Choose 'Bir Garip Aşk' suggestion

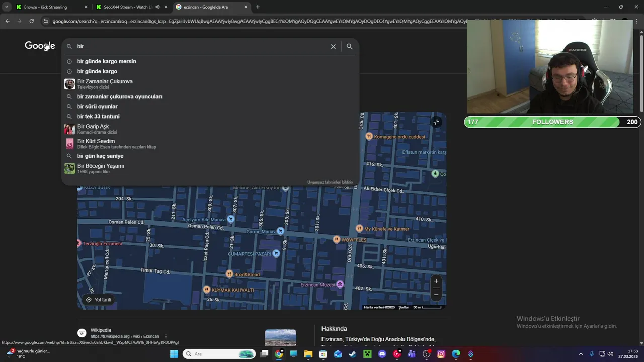(210, 129)
